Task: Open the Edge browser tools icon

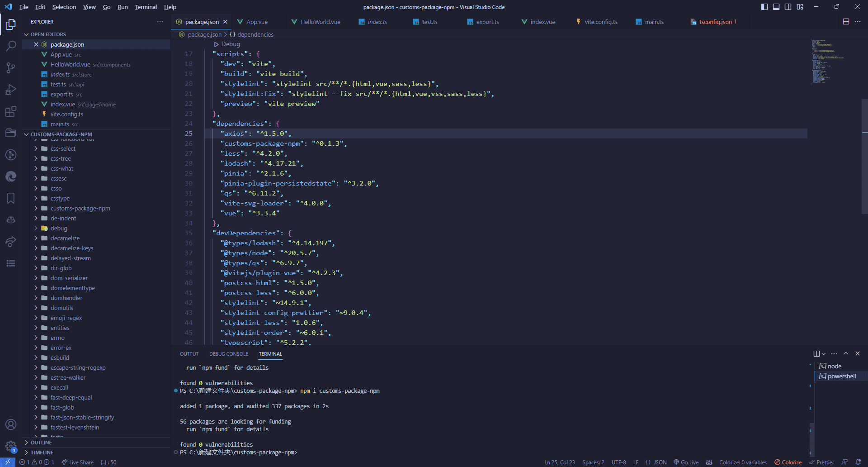Action: [11, 176]
